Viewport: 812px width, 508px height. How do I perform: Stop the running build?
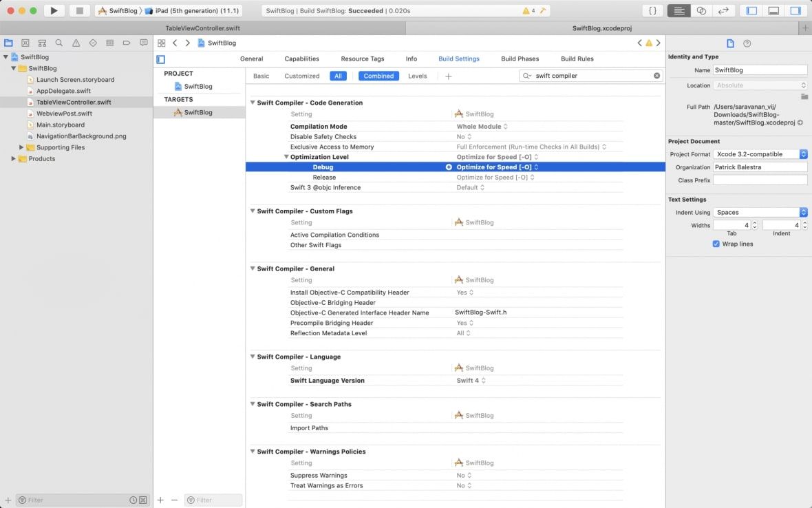tap(79, 10)
